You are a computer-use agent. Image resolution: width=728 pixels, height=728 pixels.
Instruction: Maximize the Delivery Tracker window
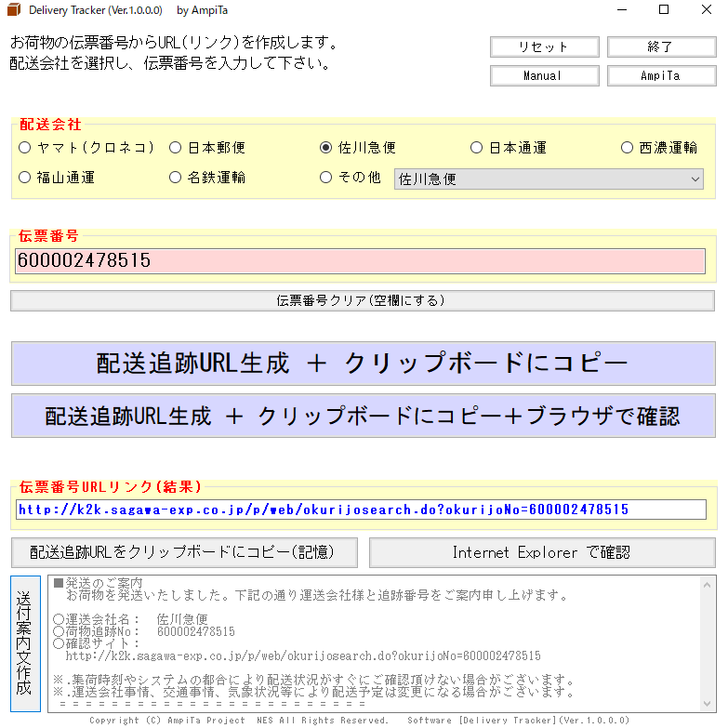point(664,9)
